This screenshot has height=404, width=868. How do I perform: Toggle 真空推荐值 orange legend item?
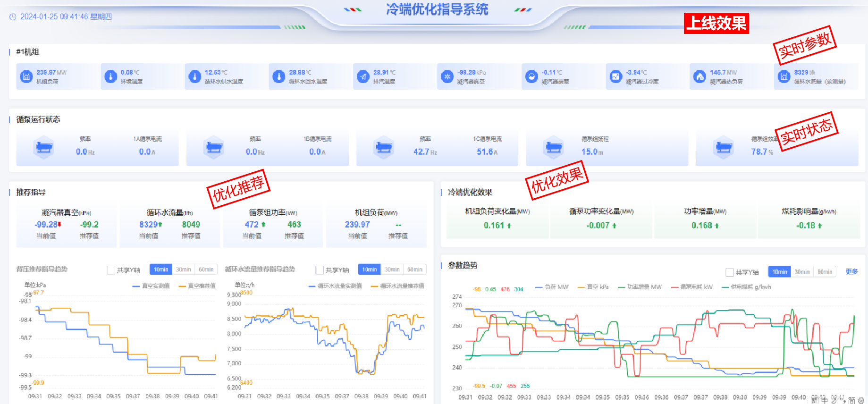pos(197,286)
